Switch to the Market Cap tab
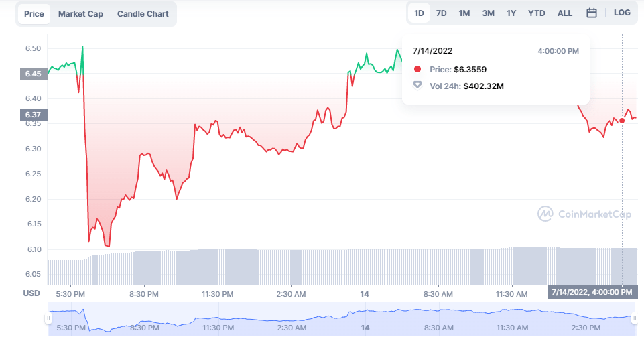The height and width of the screenshot is (343, 644). point(80,14)
